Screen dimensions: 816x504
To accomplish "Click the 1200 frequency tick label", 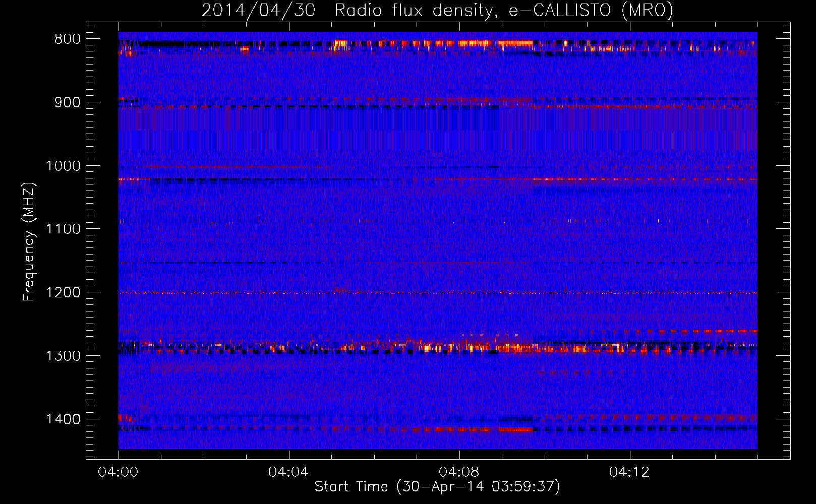I will point(63,293).
